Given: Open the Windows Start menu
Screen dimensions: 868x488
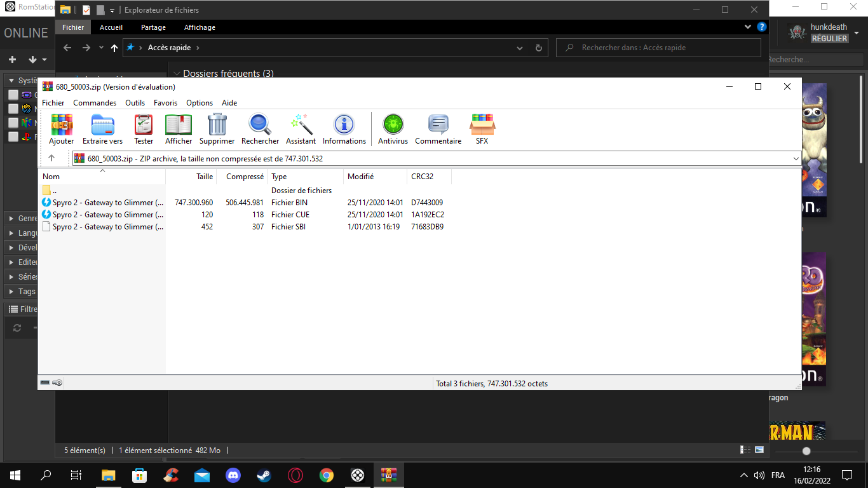Looking at the screenshot, I should tap(15, 475).
